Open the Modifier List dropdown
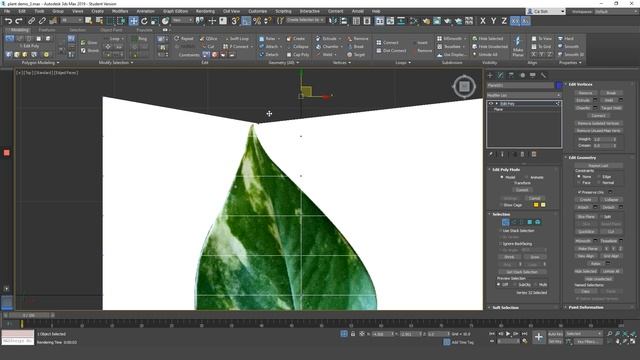The width and height of the screenshot is (640, 360). pos(524,95)
